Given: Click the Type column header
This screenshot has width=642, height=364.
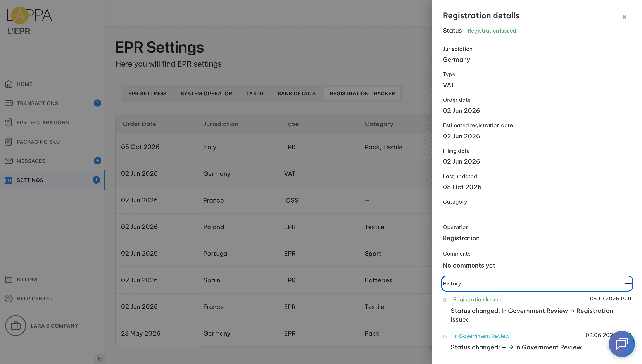Looking at the screenshot, I should coord(291,124).
